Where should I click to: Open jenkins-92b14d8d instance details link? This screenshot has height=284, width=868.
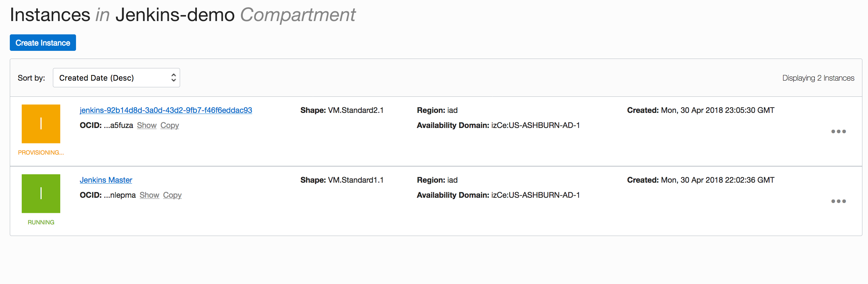(x=166, y=110)
